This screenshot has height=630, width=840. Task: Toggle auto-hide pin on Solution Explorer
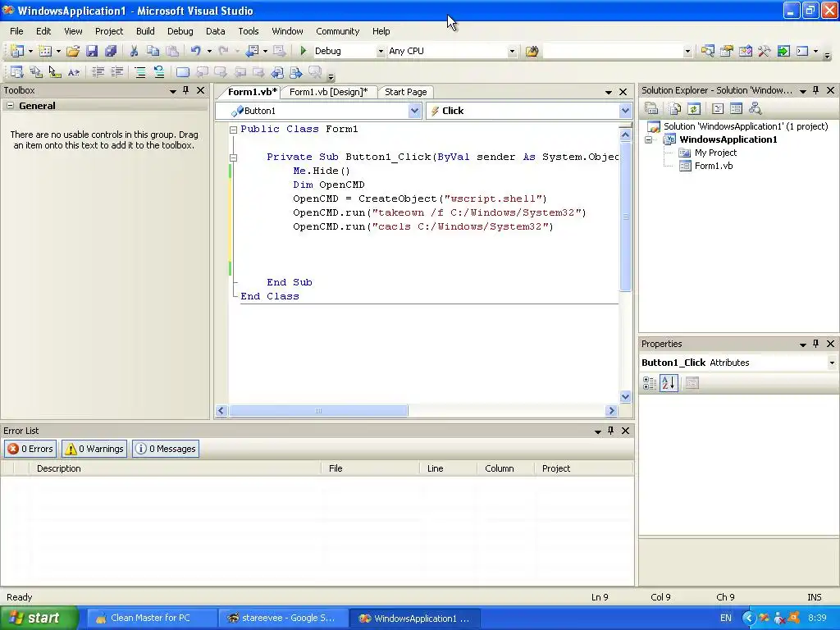[x=816, y=90]
